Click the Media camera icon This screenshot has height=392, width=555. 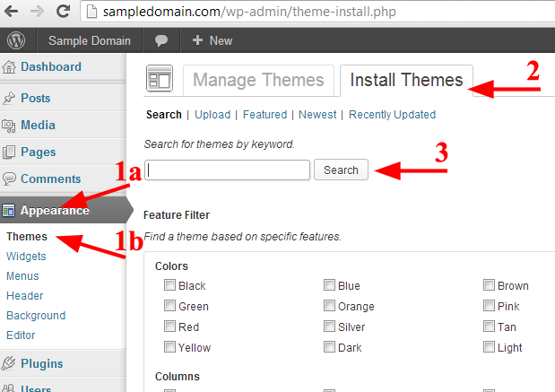[x=9, y=126]
